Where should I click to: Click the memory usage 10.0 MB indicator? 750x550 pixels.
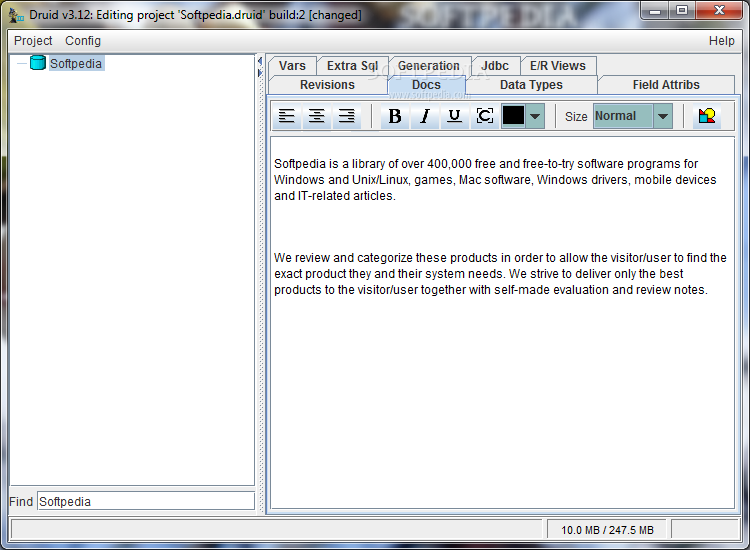pyautogui.click(x=607, y=530)
